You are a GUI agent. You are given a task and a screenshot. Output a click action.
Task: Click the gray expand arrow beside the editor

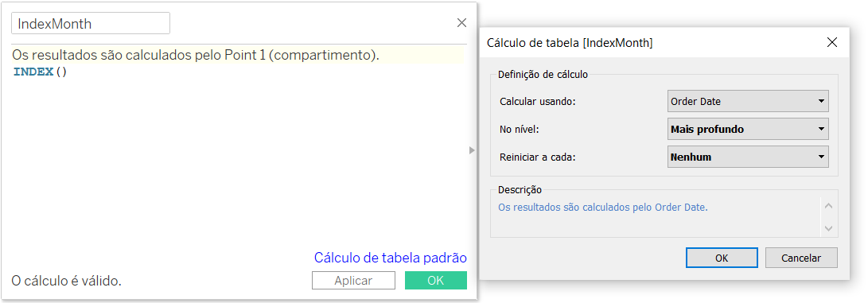(x=473, y=150)
